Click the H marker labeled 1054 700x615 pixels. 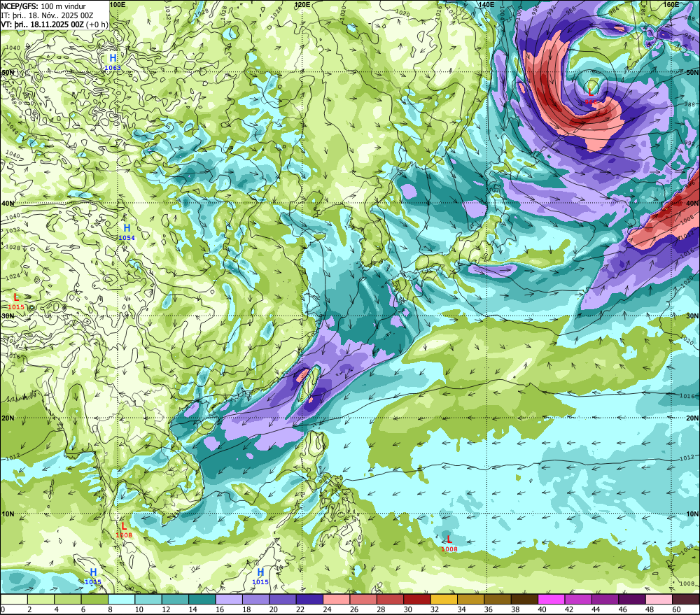pyautogui.click(x=127, y=228)
